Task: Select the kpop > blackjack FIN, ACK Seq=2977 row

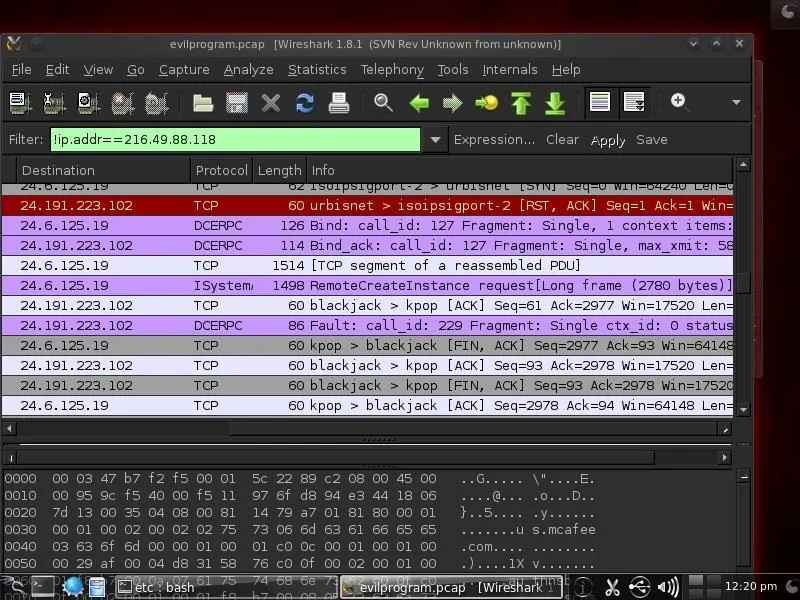Action: [367, 345]
